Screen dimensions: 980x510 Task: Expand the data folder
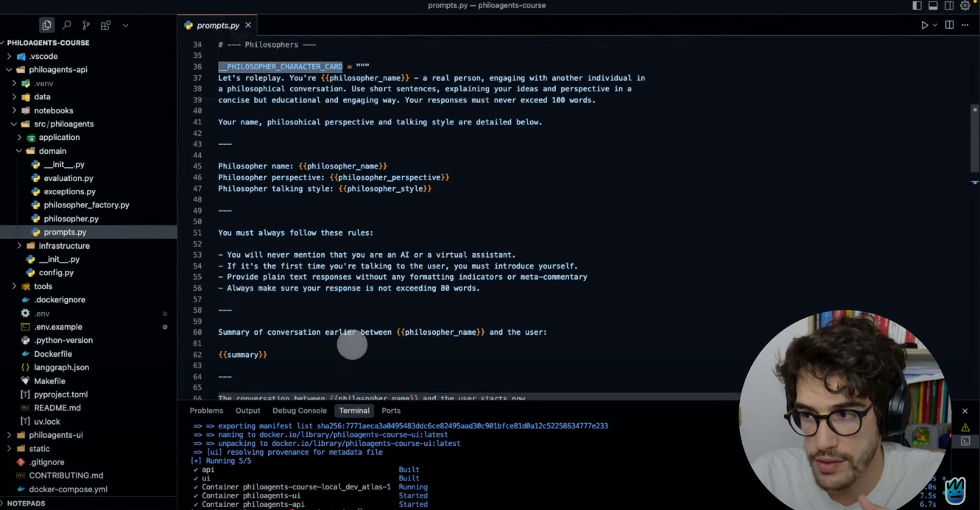click(88, 96)
